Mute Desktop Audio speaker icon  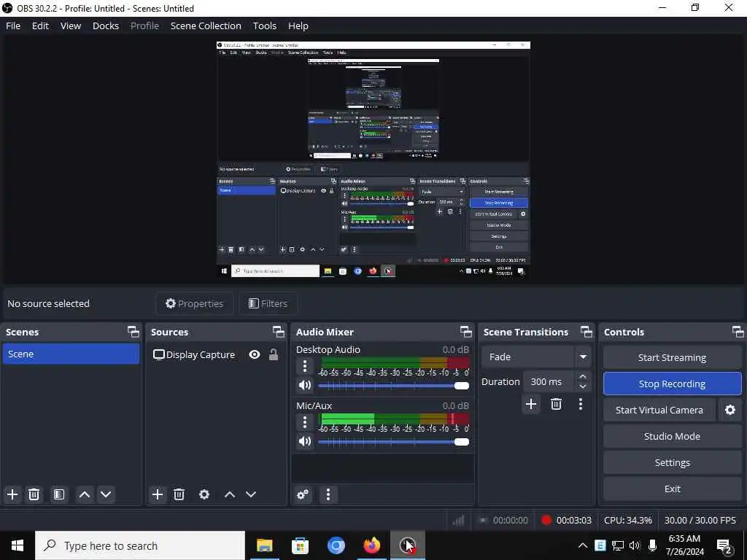305,385
